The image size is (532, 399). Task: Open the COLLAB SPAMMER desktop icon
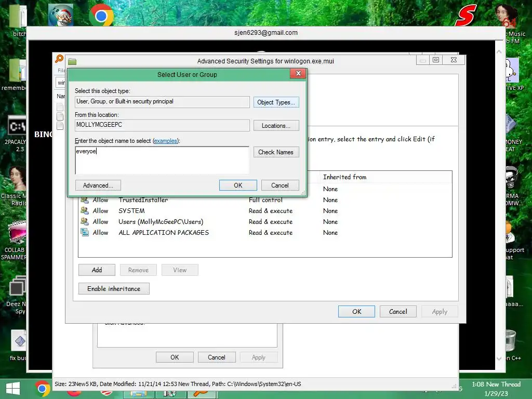coord(17,232)
